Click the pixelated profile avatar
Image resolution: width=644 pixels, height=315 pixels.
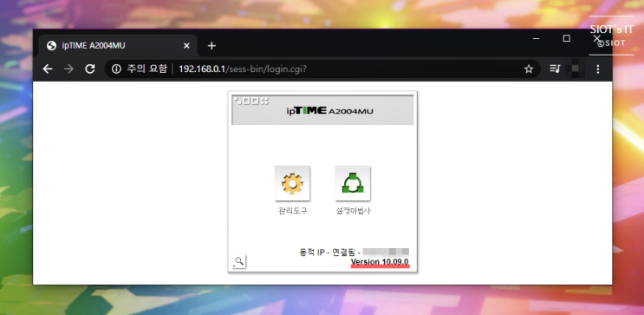tap(576, 69)
